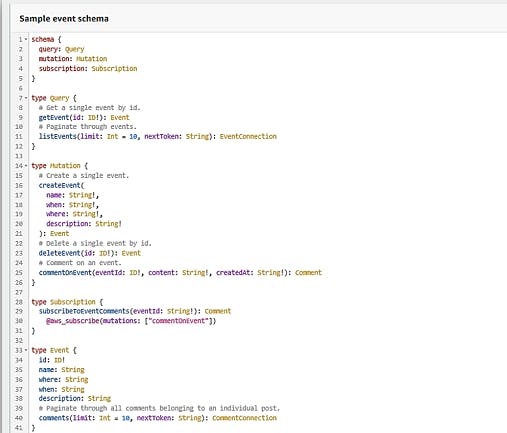Click 'subscribeToEventComments' on line 29
This screenshot has width=507, height=433.
click(84, 311)
